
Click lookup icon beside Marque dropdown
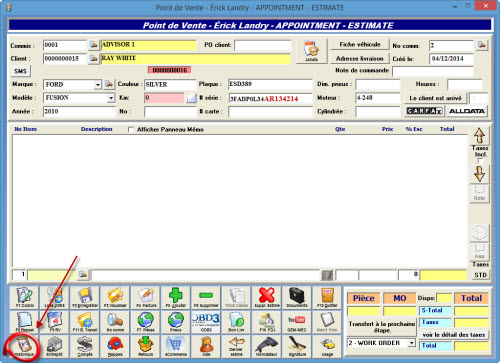tap(109, 84)
